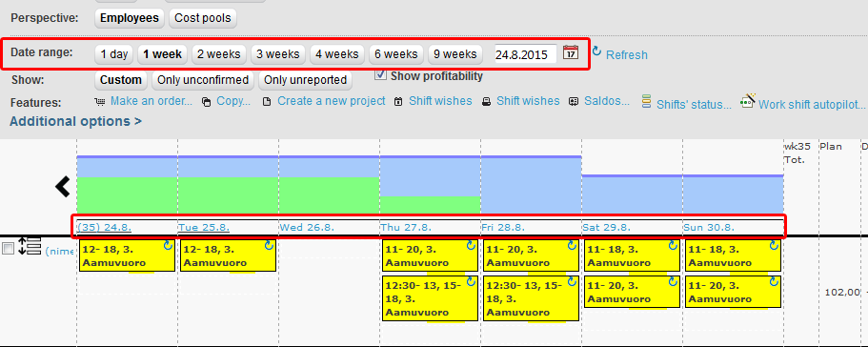Image resolution: width=868 pixels, height=347 pixels.
Task: Click recurring icon on Sunday 11-18 shift
Action: coord(775,246)
